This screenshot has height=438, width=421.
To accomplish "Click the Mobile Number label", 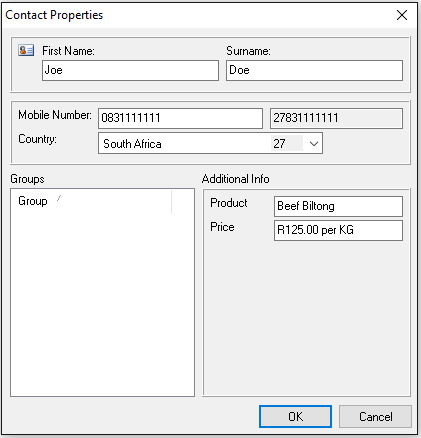I will [x=55, y=115].
